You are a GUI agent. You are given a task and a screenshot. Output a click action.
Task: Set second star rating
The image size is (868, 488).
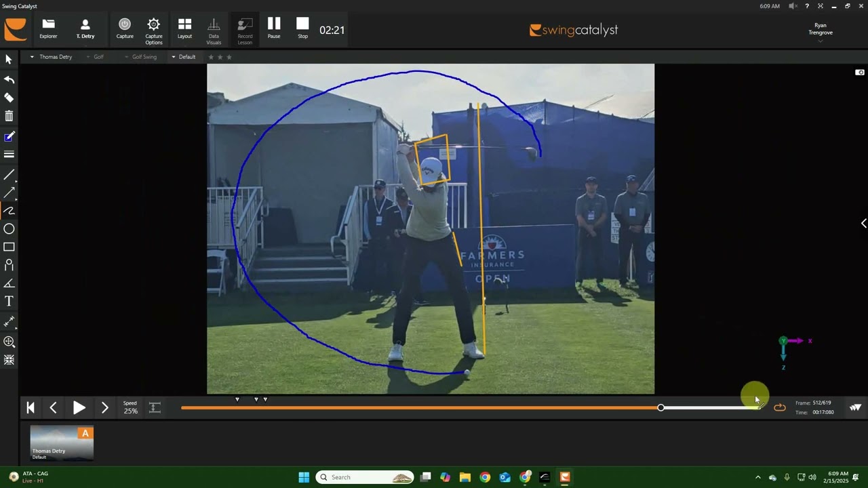(220, 57)
